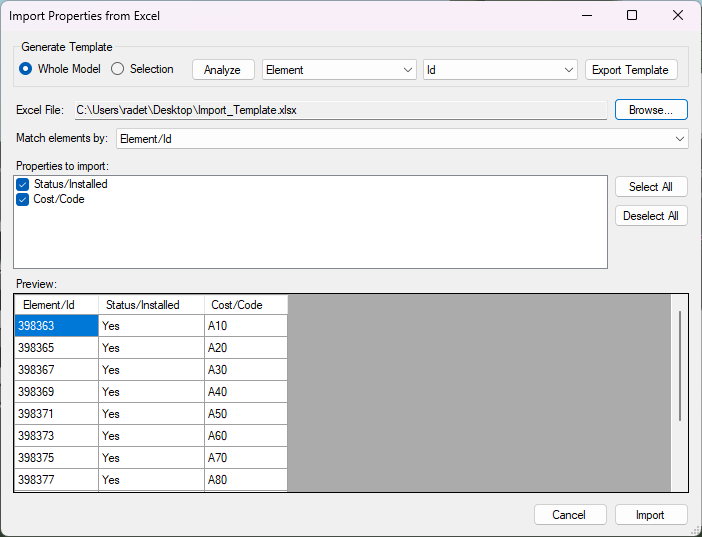The width and height of the screenshot is (702, 537).
Task: Select cell 398375 in preview
Action: [x=56, y=457]
